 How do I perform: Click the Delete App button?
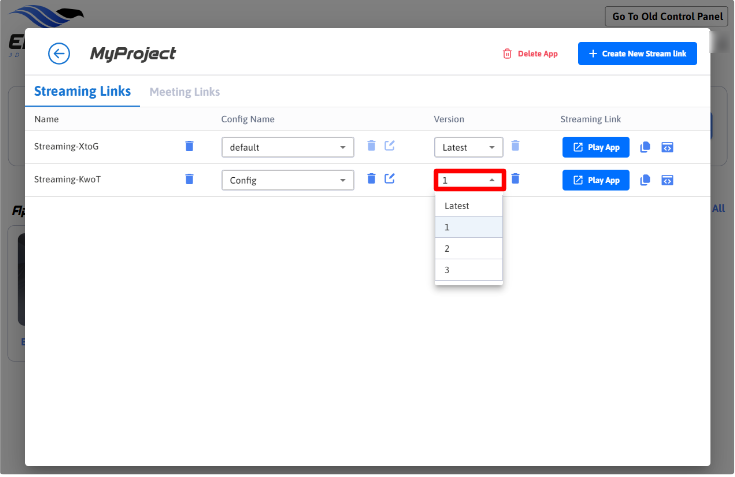(530, 54)
